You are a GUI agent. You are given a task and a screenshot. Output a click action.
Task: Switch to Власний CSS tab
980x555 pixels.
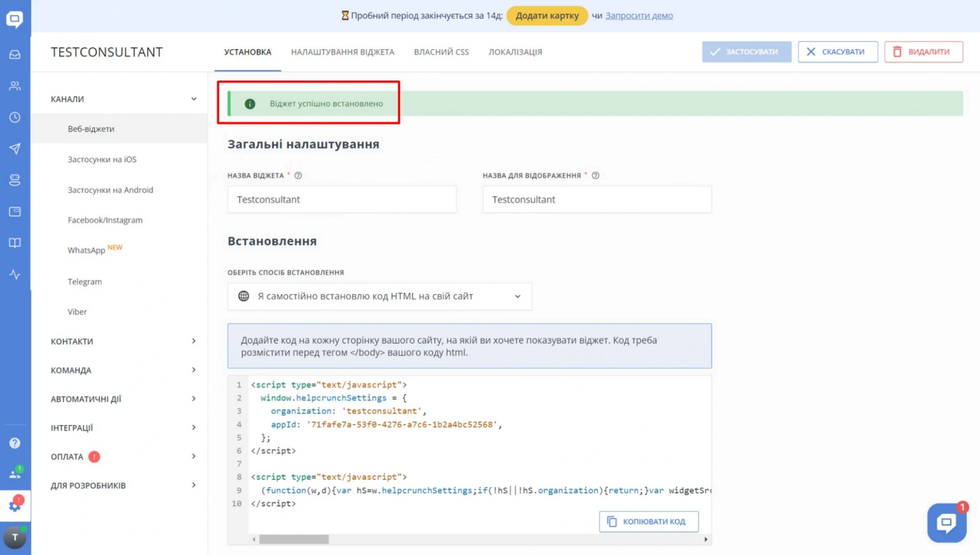click(x=441, y=52)
